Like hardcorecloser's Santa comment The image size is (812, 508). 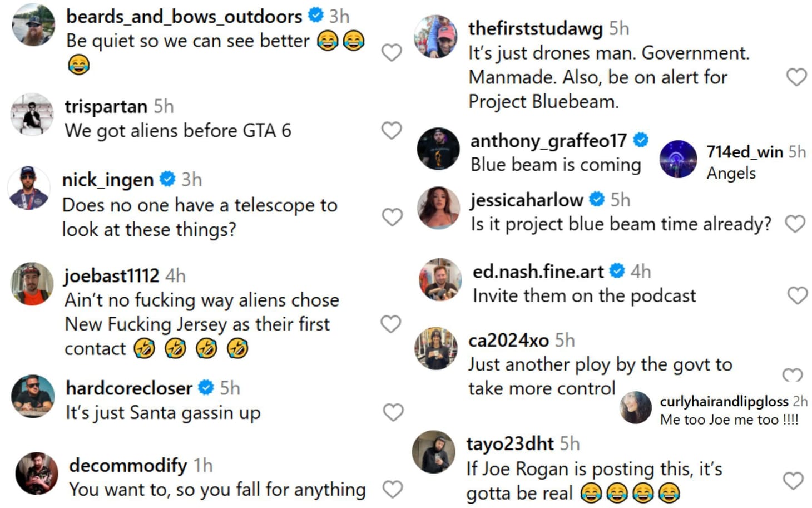[392, 412]
